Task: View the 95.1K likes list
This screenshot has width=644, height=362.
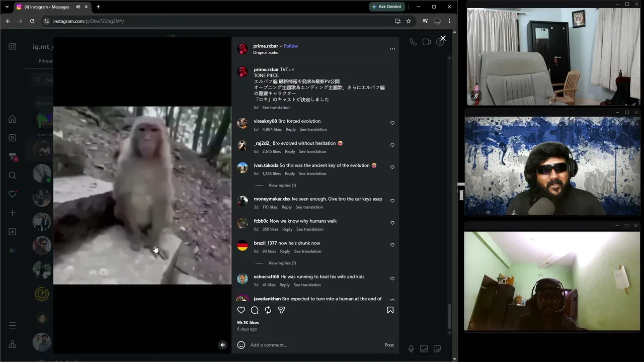Action: pyautogui.click(x=248, y=323)
